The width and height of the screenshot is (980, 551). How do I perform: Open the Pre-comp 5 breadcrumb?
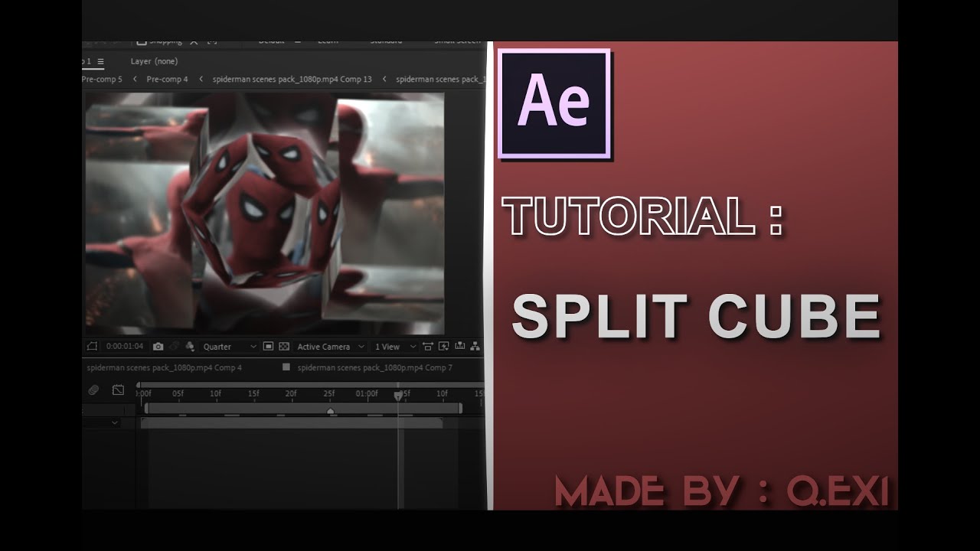coord(102,79)
